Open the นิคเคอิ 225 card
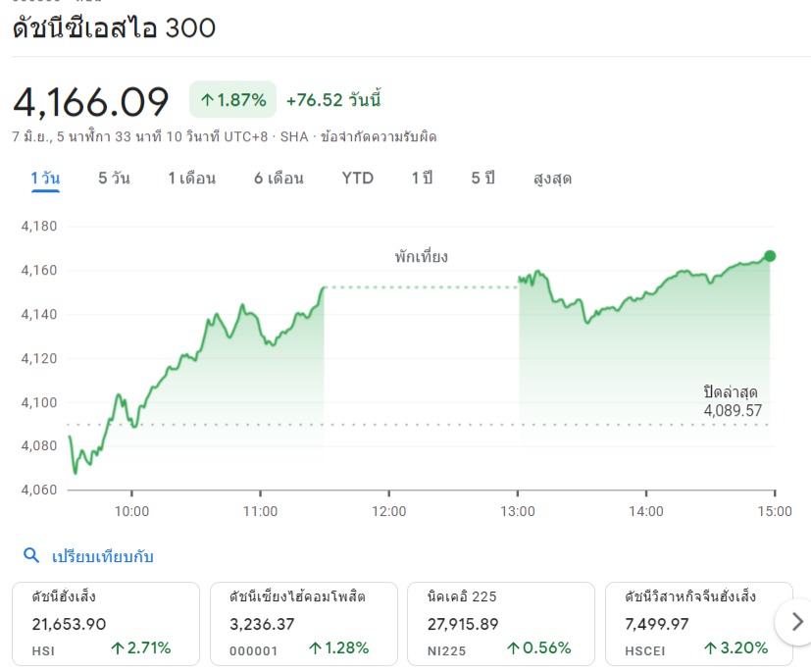811x672 pixels. point(500,622)
